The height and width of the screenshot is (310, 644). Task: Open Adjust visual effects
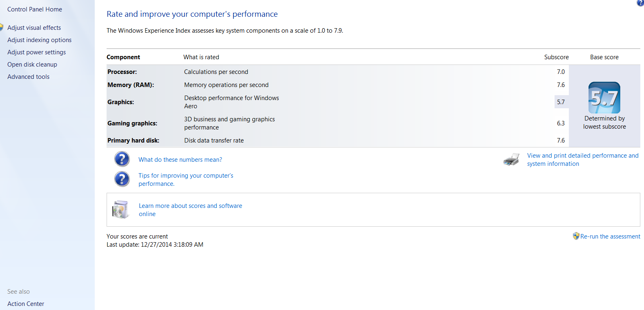click(x=34, y=28)
